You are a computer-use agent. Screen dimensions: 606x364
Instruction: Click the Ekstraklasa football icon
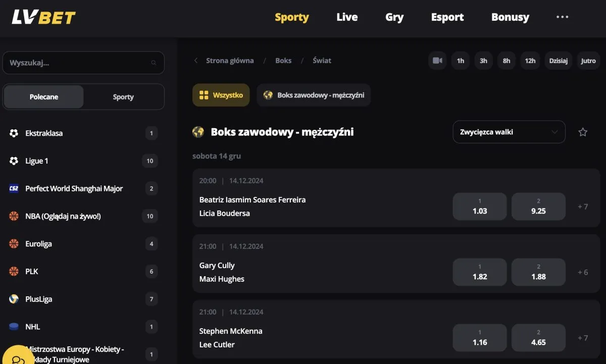14,133
